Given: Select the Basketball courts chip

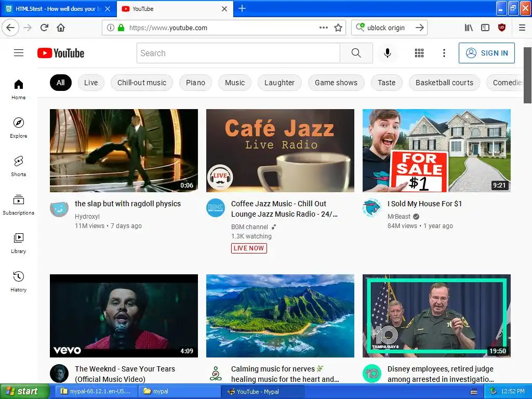Looking at the screenshot, I should 445,83.
